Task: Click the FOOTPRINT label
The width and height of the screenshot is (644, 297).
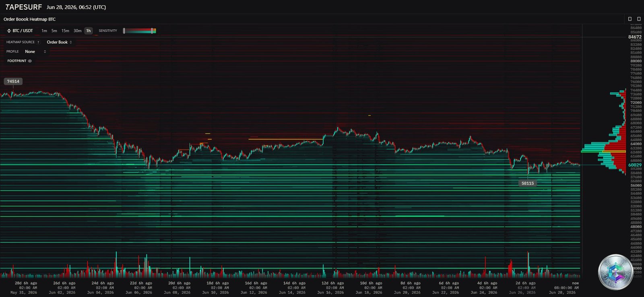Action: (17, 61)
